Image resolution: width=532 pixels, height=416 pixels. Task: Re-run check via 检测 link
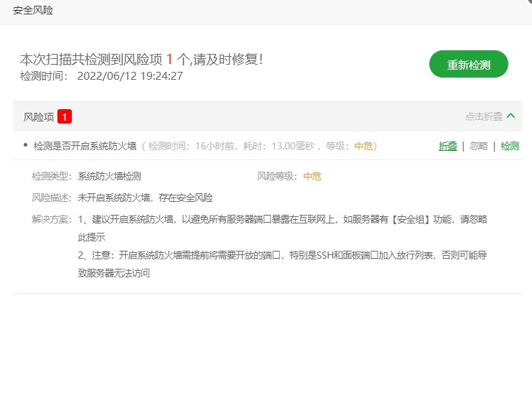tap(510, 146)
